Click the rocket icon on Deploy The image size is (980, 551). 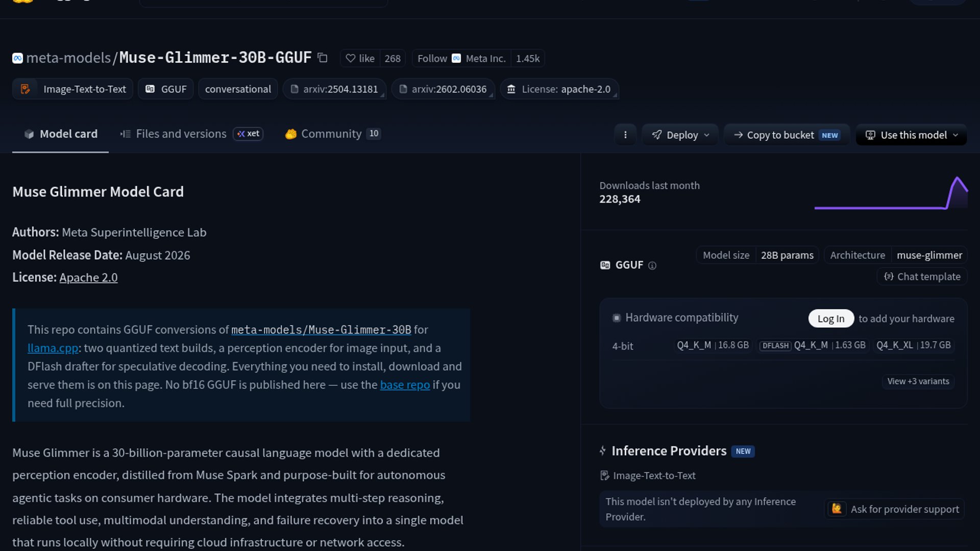657,135
